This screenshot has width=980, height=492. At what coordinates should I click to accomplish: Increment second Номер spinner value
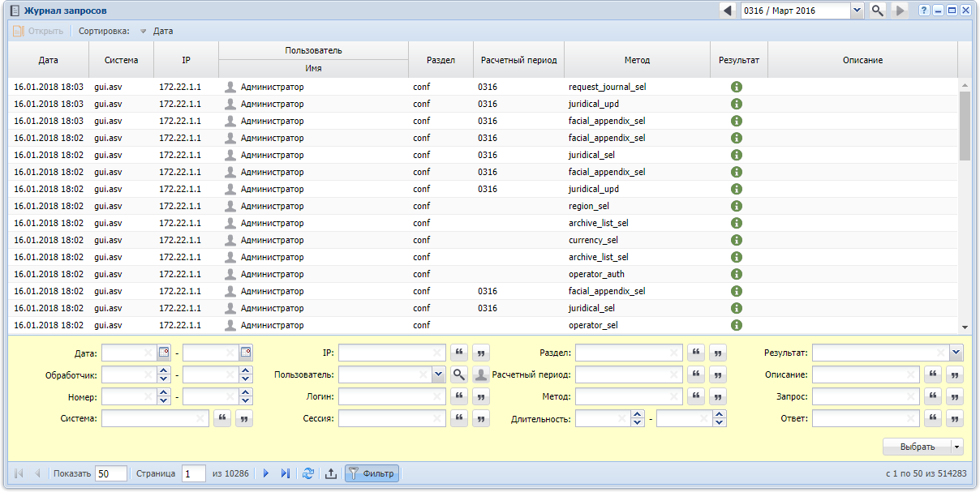(246, 392)
